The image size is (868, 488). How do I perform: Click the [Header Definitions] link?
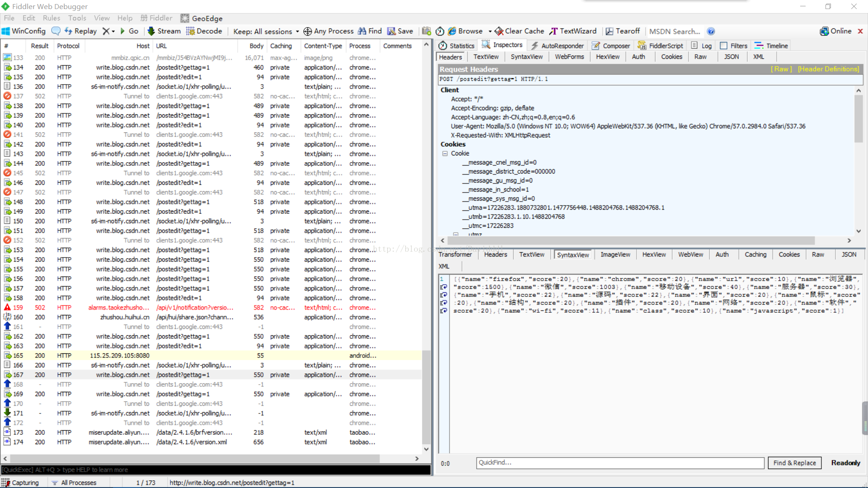tap(829, 69)
